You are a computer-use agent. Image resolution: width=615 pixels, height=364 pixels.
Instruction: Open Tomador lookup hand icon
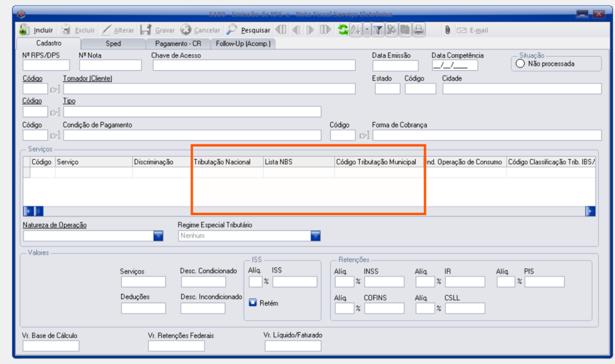[x=55, y=89]
